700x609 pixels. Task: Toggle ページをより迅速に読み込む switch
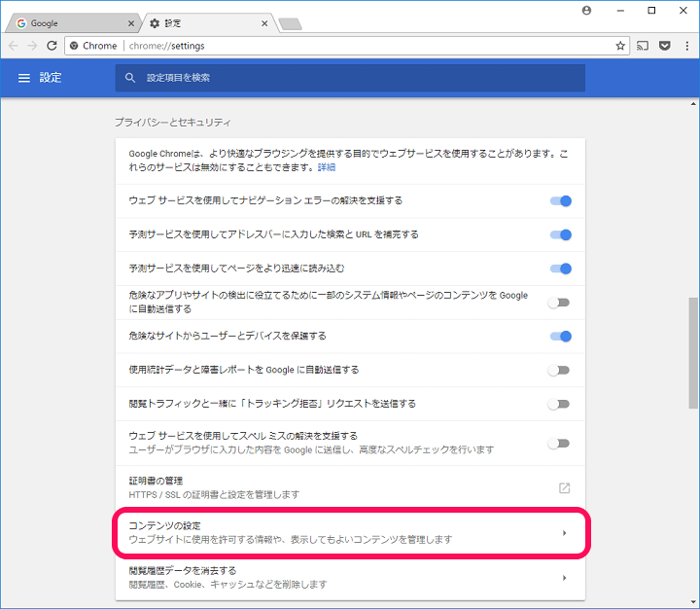click(561, 269)
